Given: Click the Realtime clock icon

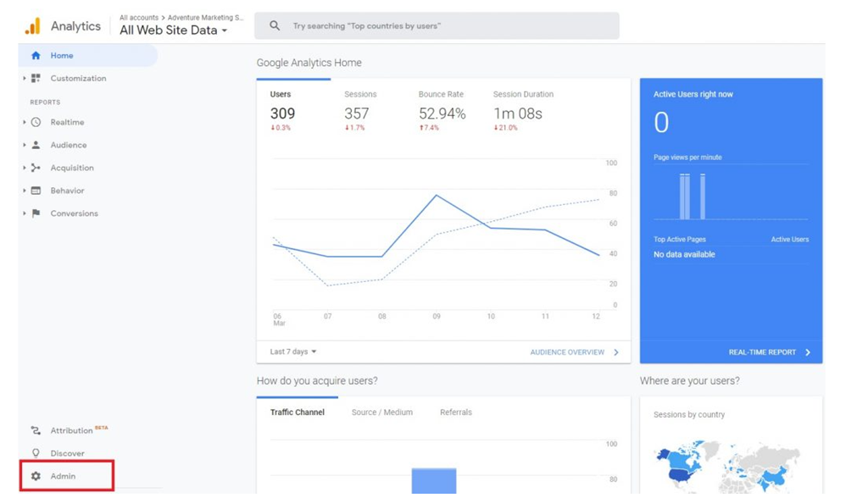Looking at the screenshot, I should coord(36,123).
